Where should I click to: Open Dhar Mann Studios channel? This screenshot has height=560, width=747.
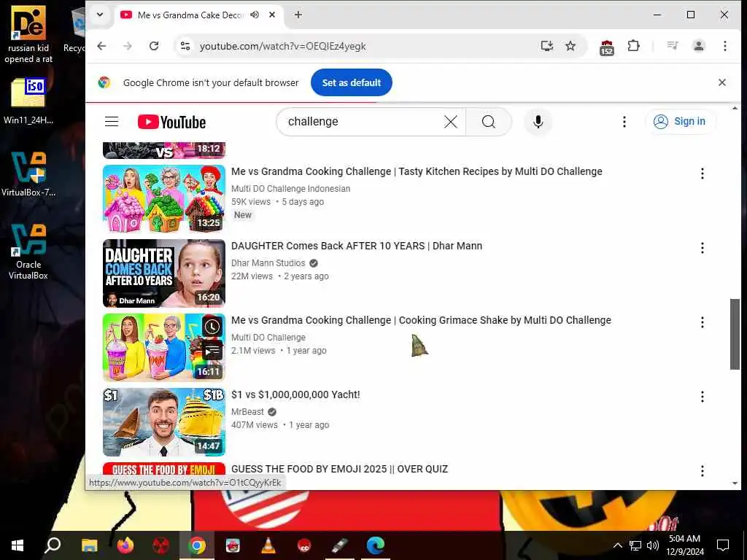(x=268, y=262)
